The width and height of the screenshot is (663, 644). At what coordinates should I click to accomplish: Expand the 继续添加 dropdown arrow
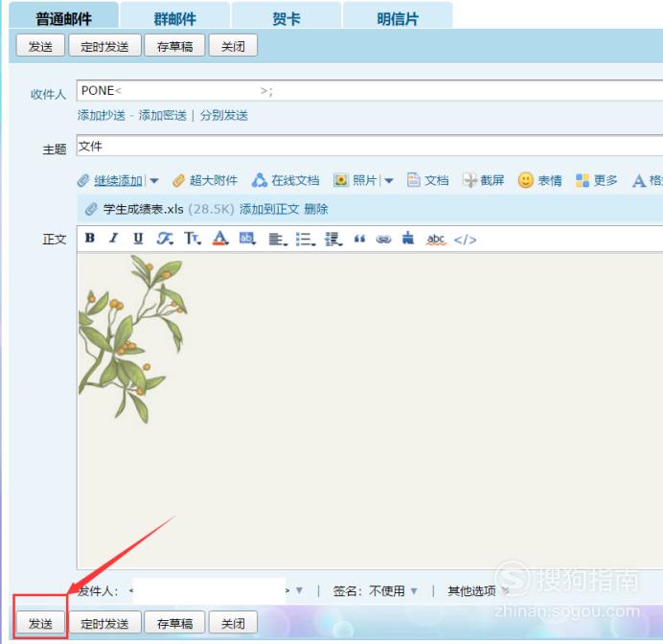(x=154, y=181)
